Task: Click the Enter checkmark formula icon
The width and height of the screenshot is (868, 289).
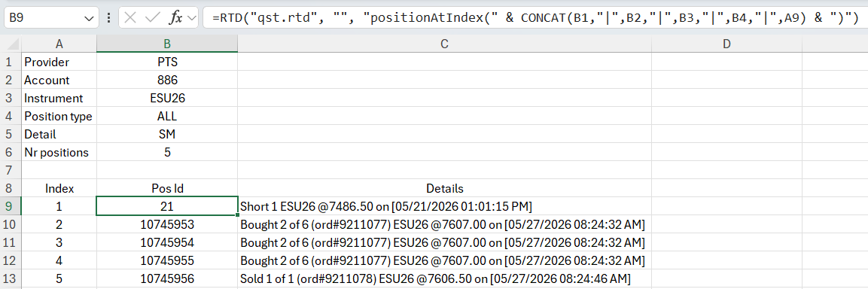Action: (x=153, y=18)
